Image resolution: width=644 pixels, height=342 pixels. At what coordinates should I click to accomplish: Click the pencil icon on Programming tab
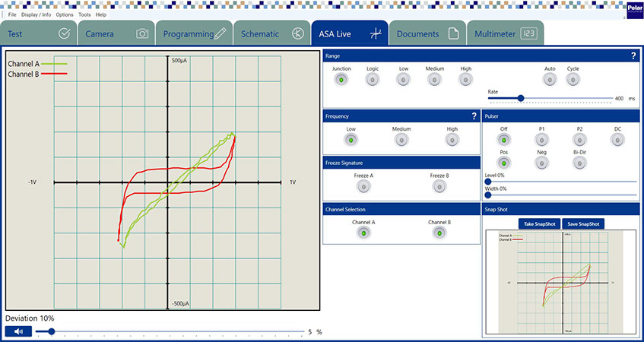[x=220, y=34]
